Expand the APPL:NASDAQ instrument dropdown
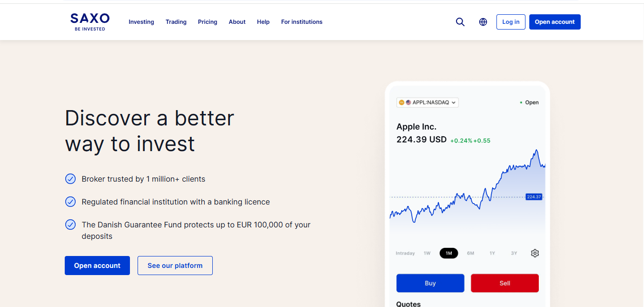Screen dimensions: 644x307 (x=427, y=102)
